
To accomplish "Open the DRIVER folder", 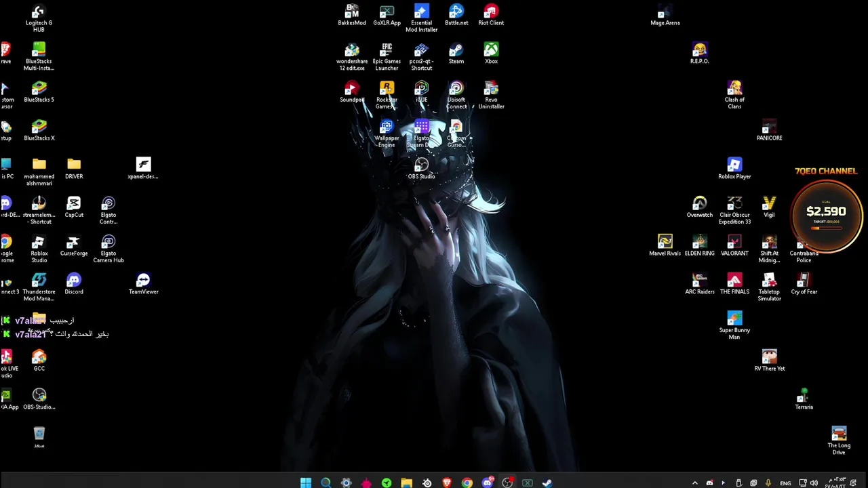I will click(x=74, y=169).
